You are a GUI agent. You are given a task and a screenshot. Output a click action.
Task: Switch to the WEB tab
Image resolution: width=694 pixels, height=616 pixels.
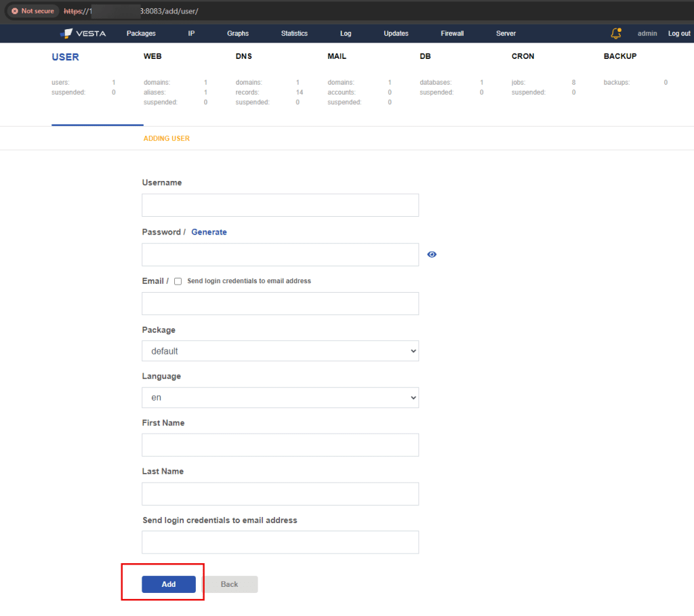[152, 56]
